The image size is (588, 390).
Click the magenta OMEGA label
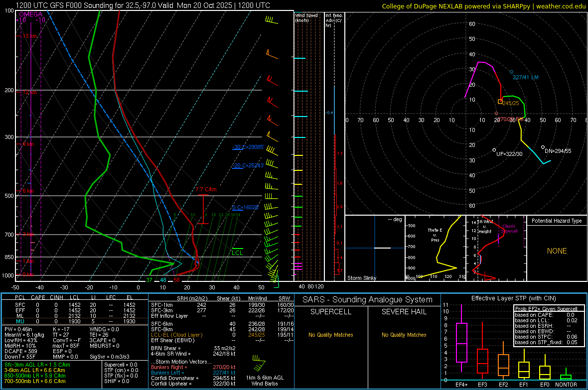pyautogui.click(x=30, y=14)
